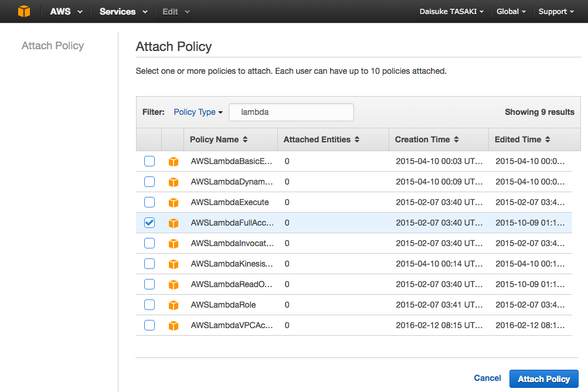Click the Edited Time column header

point(535,139)
